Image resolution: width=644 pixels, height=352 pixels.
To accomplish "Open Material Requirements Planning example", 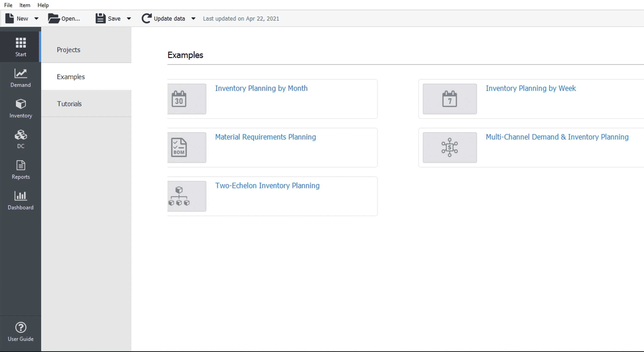I will pyautogui.click(x=265, y=137).
